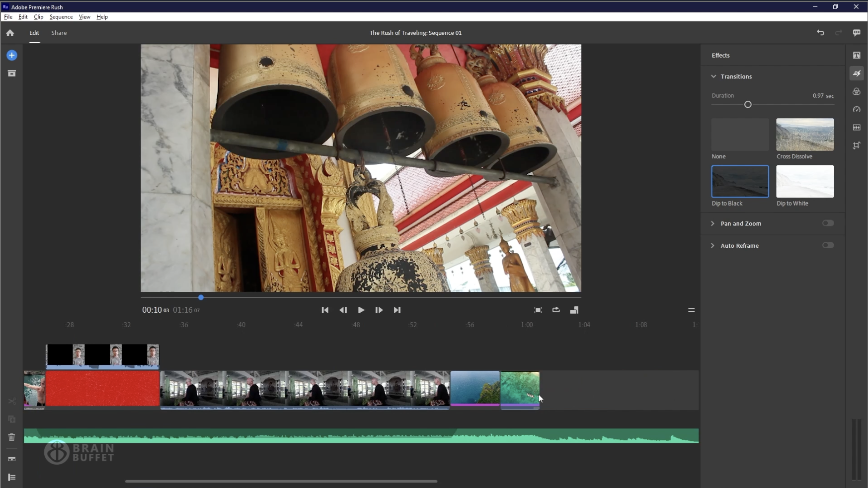Select the Effects panel icon
868x488 pixels.
pyautogui.click(x=857, y=73)
